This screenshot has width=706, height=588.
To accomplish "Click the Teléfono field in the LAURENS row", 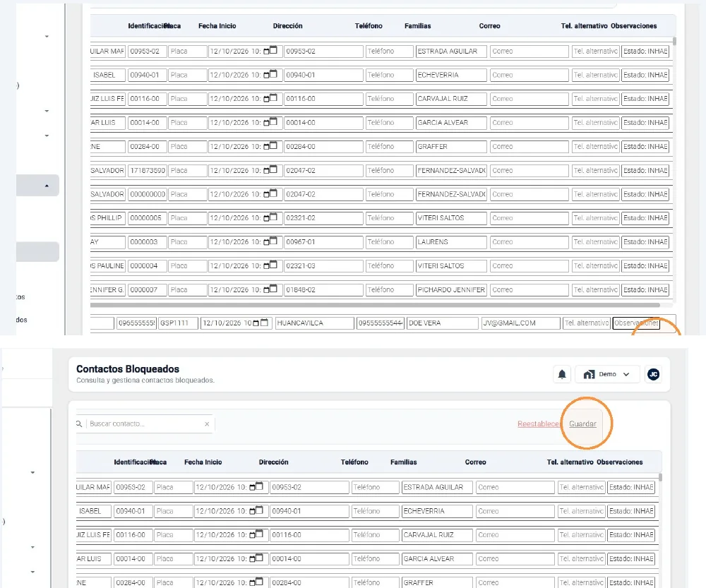I will tap(390, 242).
